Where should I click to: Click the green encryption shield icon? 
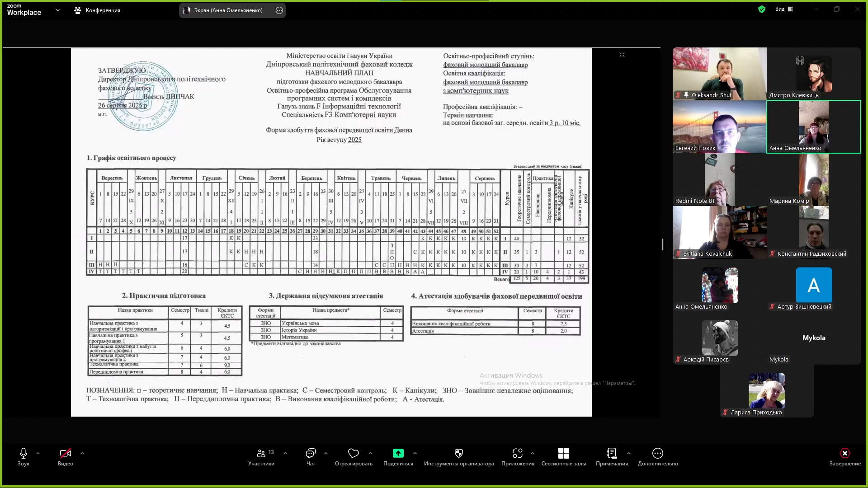point(762,9)
